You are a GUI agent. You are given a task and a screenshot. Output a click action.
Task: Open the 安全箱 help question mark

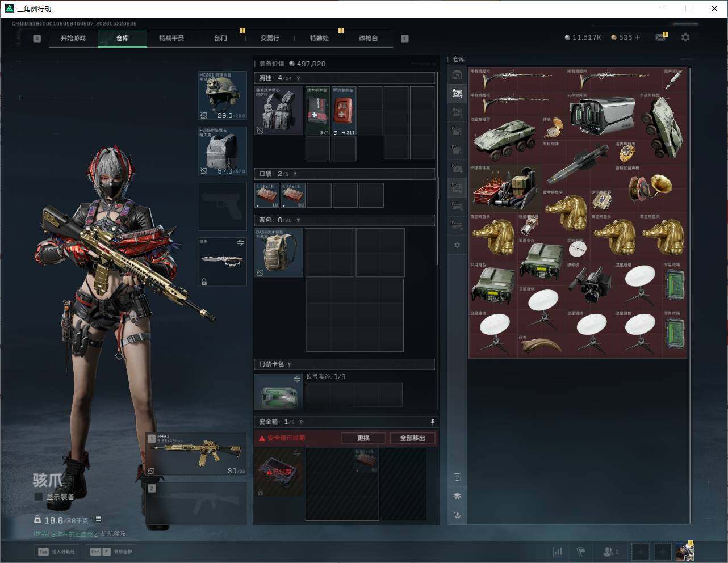coord(301,422)
